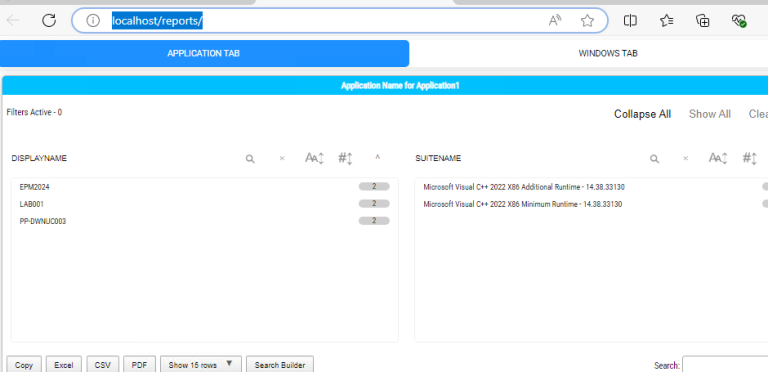Open Collections icon in toolbar
Screen dimensions: 768x372
point(703,21)
